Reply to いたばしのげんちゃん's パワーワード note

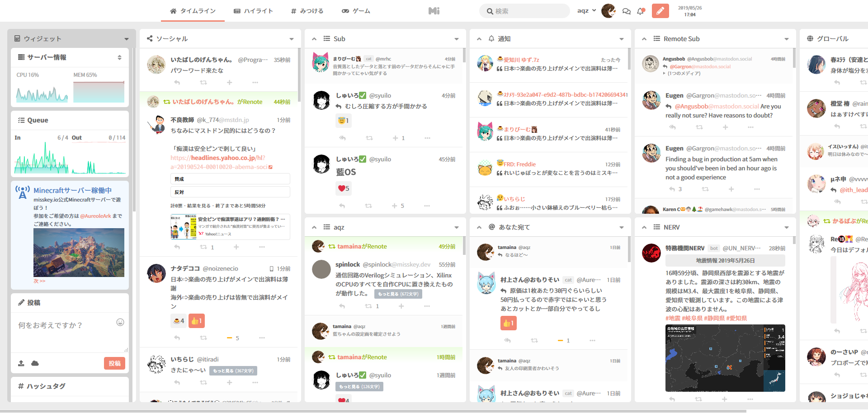click(x=177, y=82)
